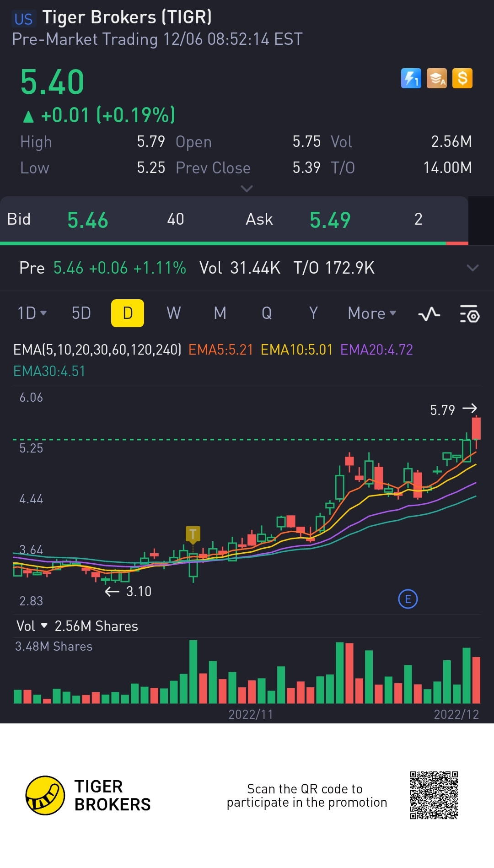
Task: Tap the 3.48M Shares volume scale label
Action: pyautogui.click(x=54, y=647)
